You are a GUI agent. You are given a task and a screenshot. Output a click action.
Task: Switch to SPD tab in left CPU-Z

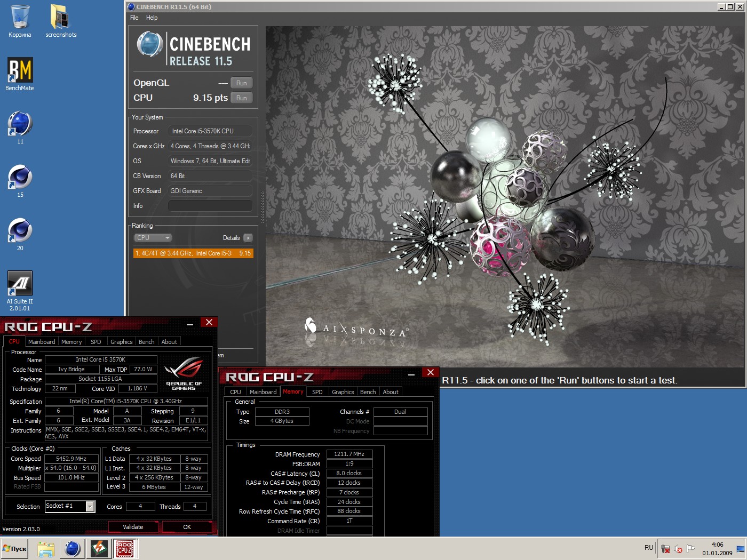coord(96,342)
